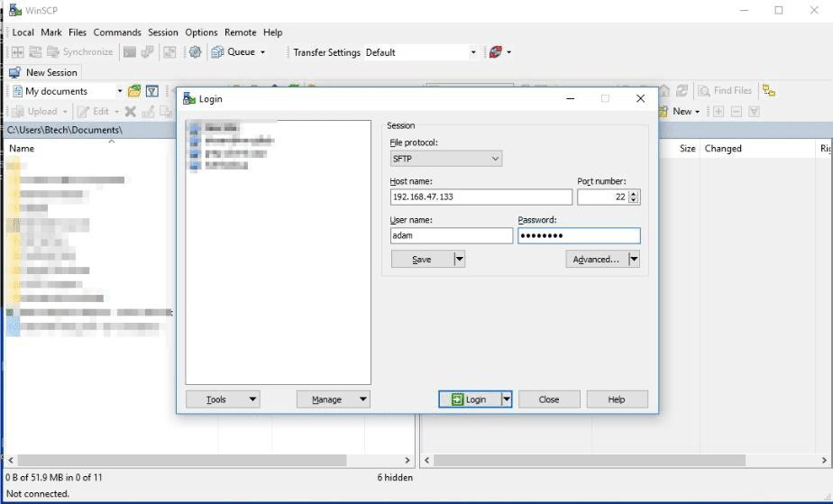Click the remote panel scroll right arrow

[824, 461]
